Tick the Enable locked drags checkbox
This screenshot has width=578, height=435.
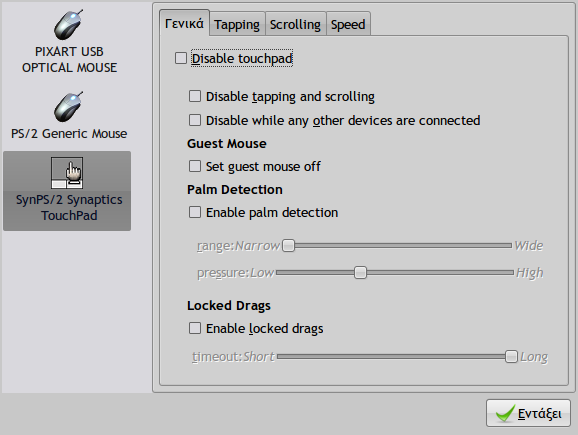click(195, 328)
